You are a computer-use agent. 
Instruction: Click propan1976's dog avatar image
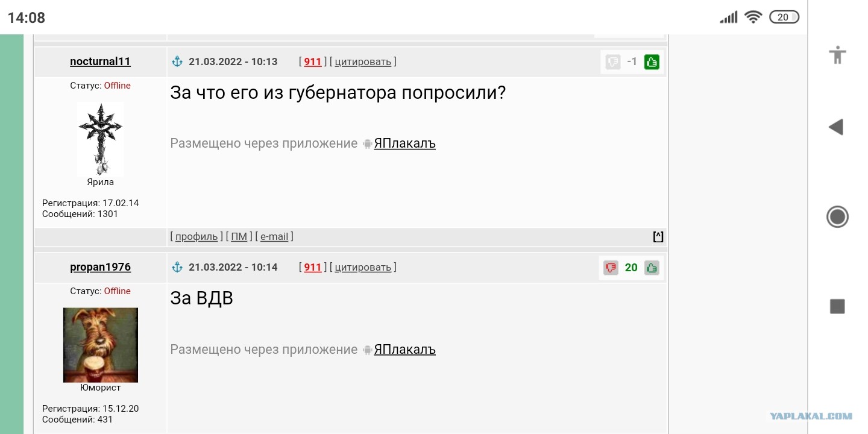pos(101,345)
